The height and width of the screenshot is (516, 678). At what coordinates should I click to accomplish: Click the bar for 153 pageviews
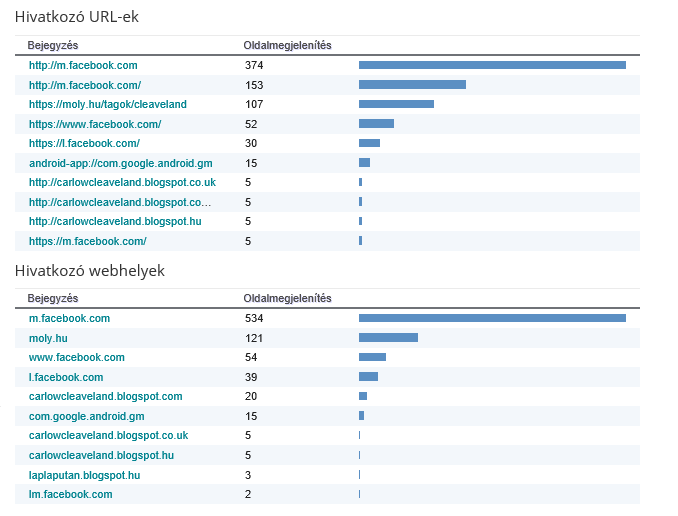pos(413,84)
